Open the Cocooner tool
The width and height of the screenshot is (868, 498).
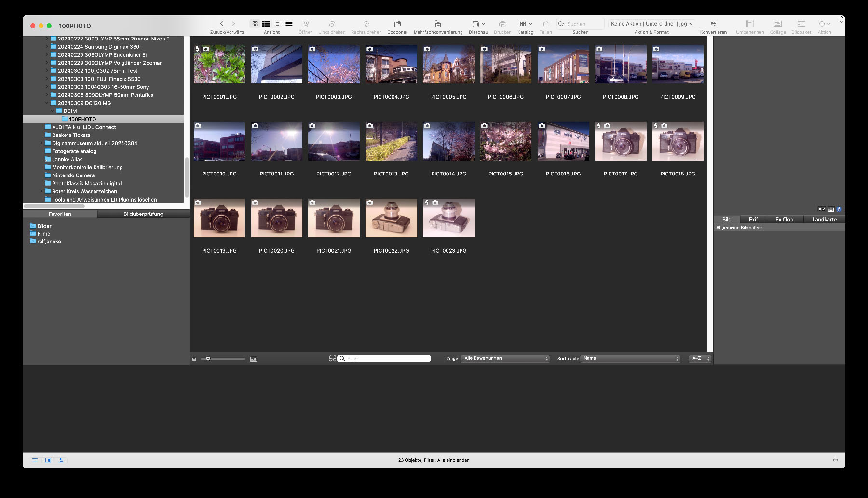pos(397,24)
